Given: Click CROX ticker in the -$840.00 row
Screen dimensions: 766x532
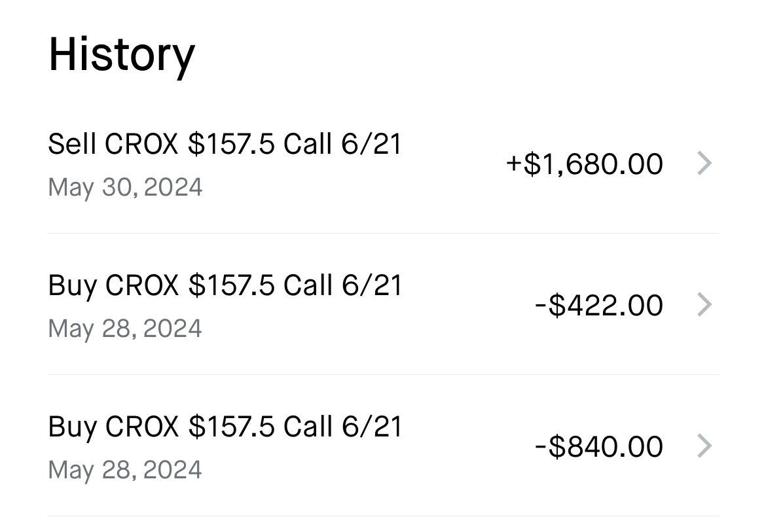Looking at the screenshot, I should [x=141, y=426].
